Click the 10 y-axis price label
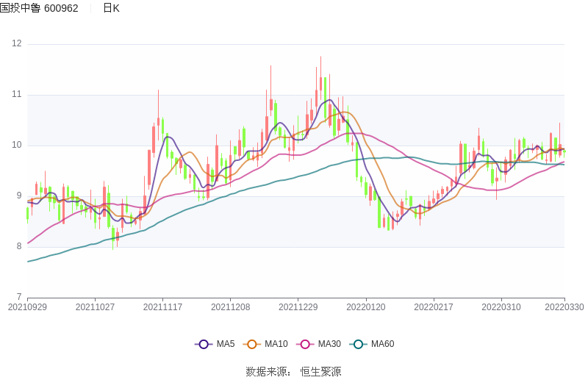The height and width of the screenshot is (380, 588). click(x=16, y=146)
